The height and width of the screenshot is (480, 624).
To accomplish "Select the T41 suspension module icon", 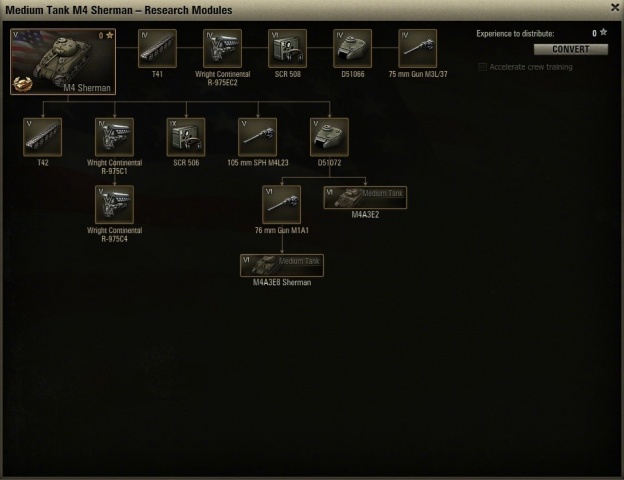I will [157, 48].
